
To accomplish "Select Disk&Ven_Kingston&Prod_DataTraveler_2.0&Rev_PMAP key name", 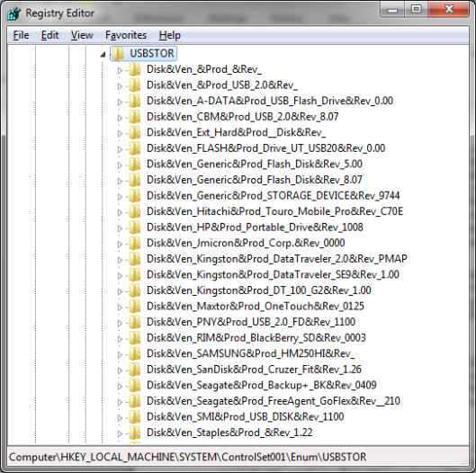I will point(277,259).
